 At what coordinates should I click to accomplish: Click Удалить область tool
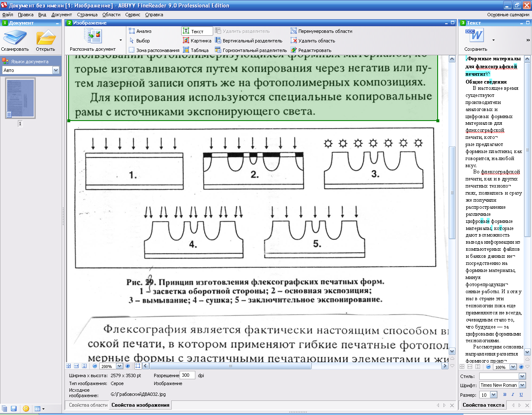click(x=313, y=41)
